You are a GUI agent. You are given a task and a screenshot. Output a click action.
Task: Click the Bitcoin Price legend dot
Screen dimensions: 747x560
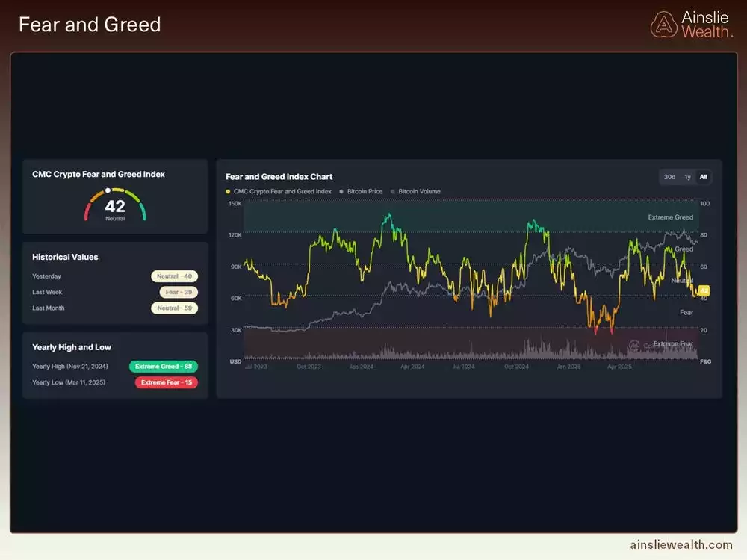click(341, 191)
